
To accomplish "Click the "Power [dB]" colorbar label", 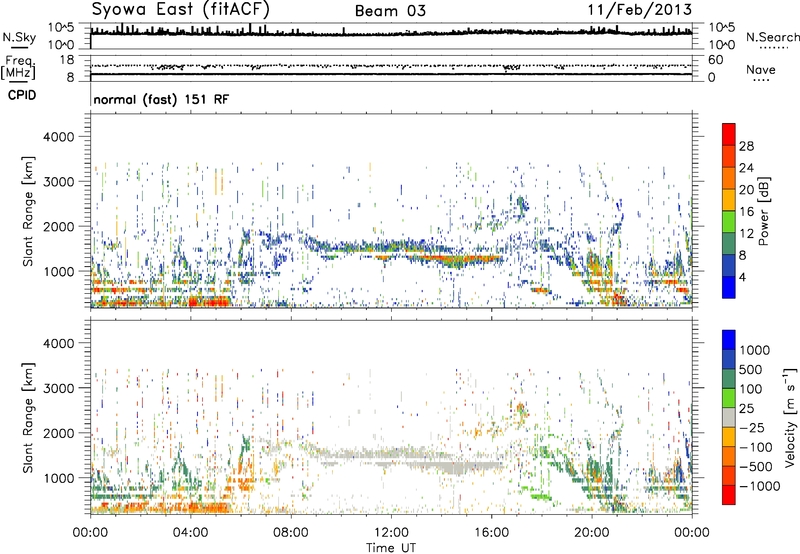I will click(763, 211).
